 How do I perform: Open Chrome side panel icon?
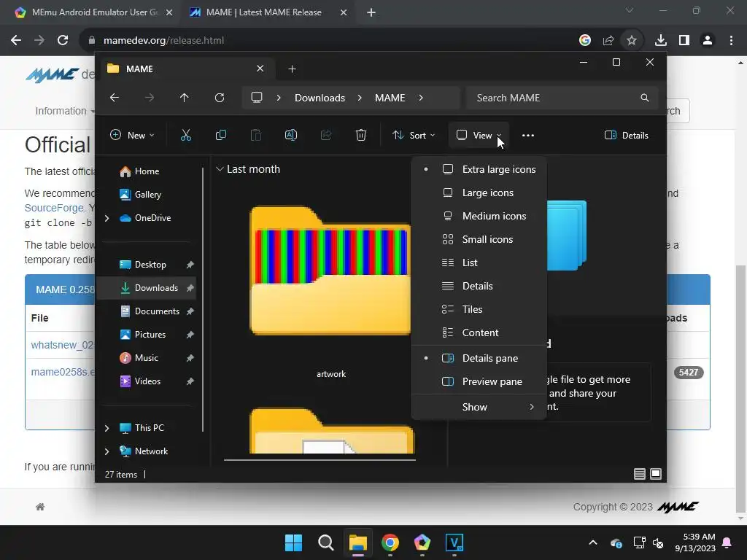(x=684, y=41)
